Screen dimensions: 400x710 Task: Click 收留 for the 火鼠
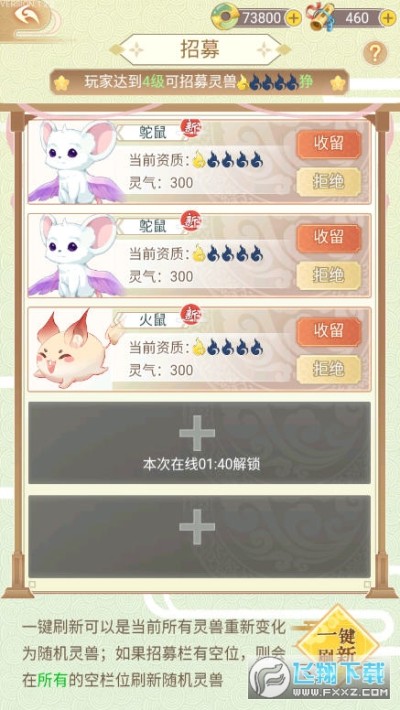pos(329,331)
